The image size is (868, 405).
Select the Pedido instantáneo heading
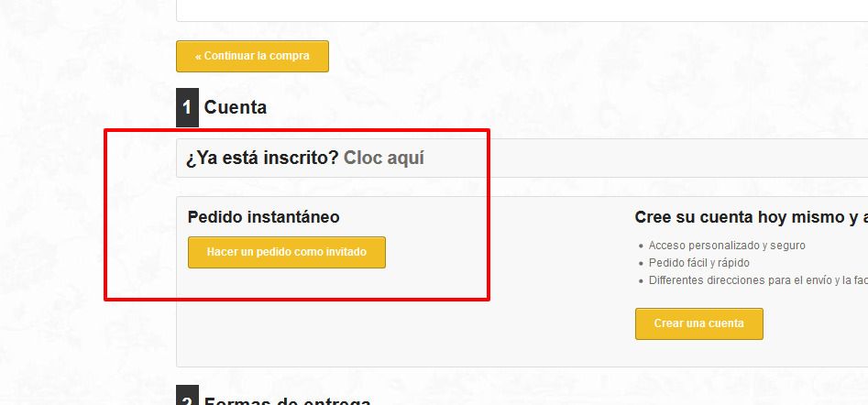pyautogui.click(x=263, y=217)
